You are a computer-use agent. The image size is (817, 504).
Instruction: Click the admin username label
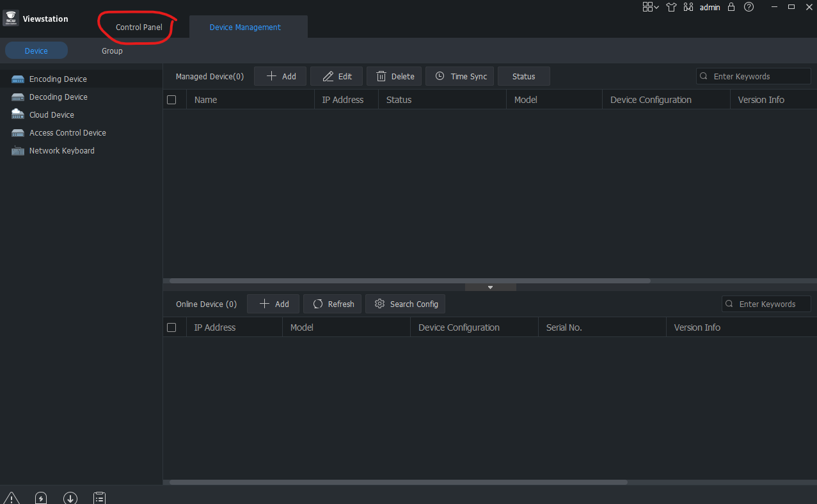710,8
